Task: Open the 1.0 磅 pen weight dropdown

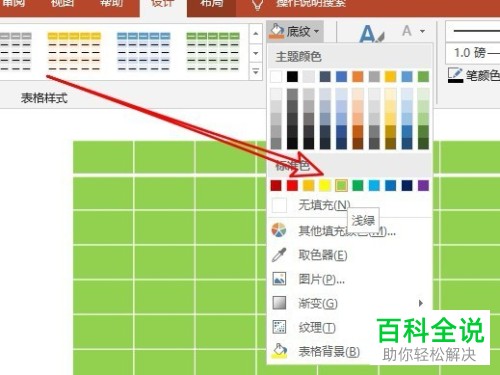Action: click(x=473, y=52)
